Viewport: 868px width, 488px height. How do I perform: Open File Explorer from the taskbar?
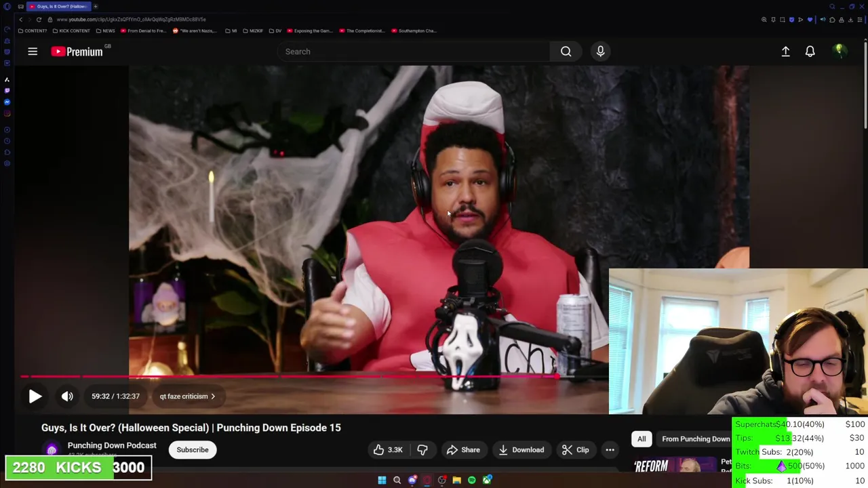coord(457,481)
